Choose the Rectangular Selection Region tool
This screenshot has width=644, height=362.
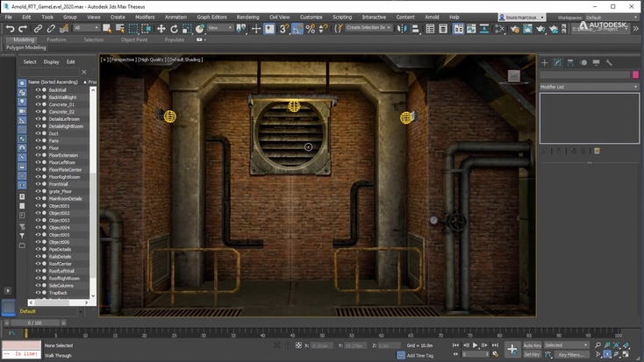click(x=133, y=29)
